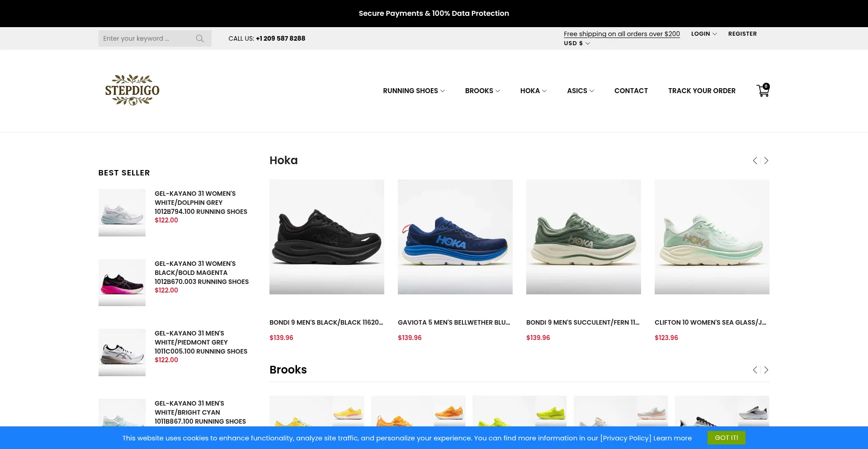Click the Register link
The height and width of the screenshot is (449, 868).
click(x=742, y=34)
